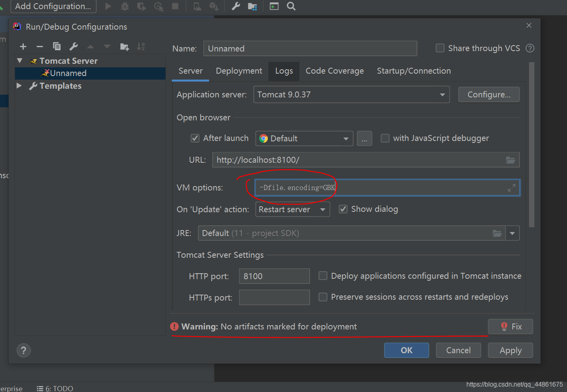Enable with JavaScript debugger checkbox
Viewport: 567px width, 392px height.
[385, 138]
